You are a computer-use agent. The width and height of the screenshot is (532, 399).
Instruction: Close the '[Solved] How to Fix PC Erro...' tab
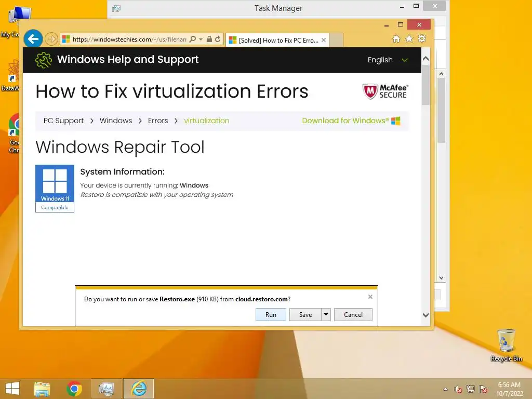[x=324, y=40]
